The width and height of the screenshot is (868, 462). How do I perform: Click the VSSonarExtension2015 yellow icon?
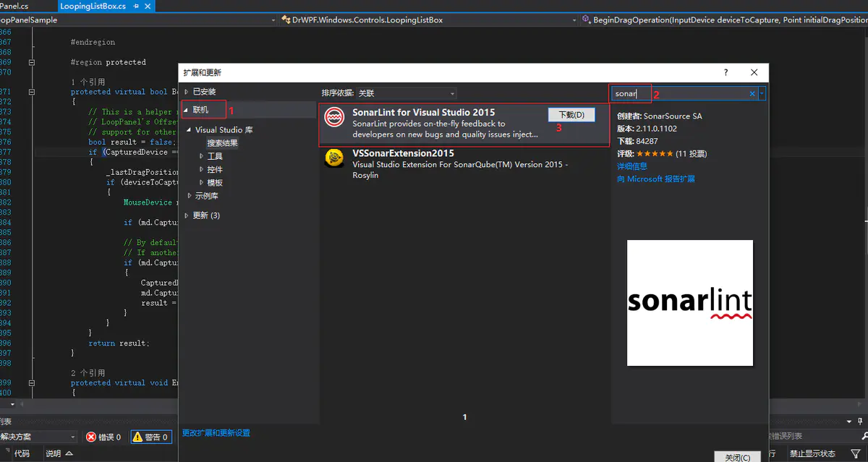[x=334, y=158]
